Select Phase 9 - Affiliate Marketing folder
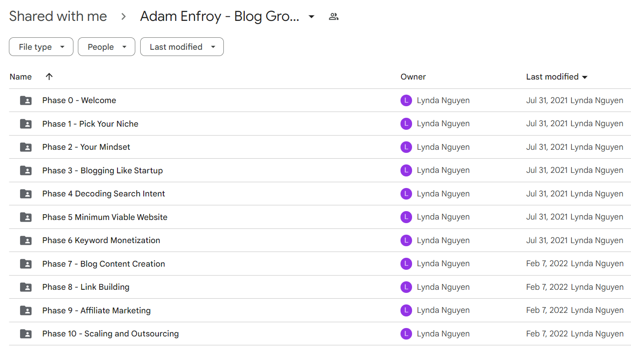 320,310
